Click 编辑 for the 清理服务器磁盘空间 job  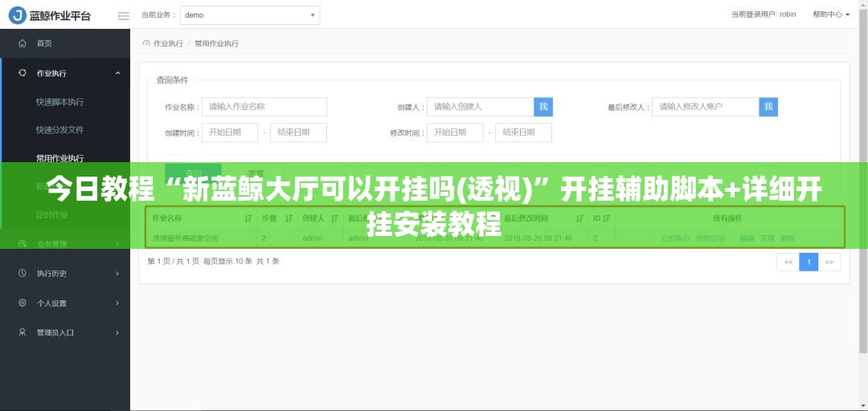[x=747, y=238]
